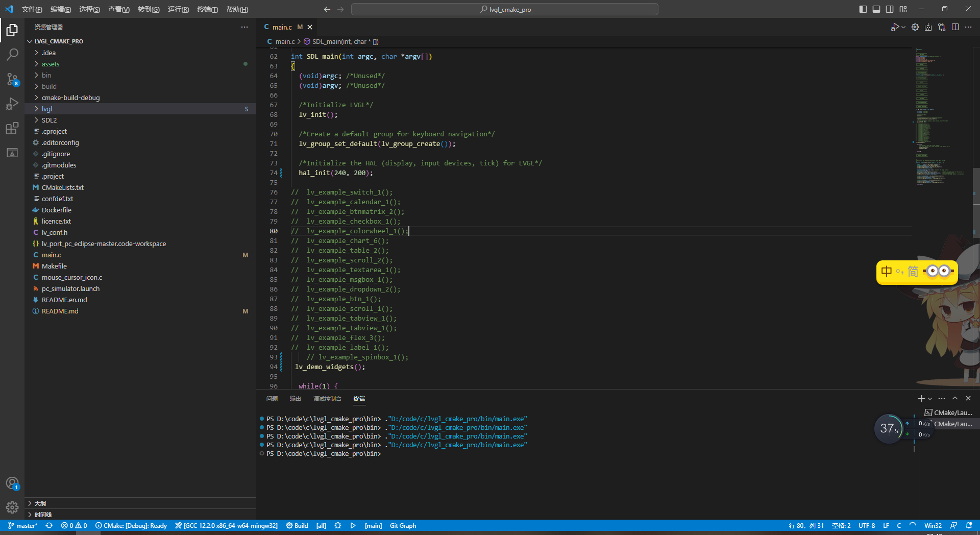
Task: Open the 编辑(E) menu
Action: (61, 9)
